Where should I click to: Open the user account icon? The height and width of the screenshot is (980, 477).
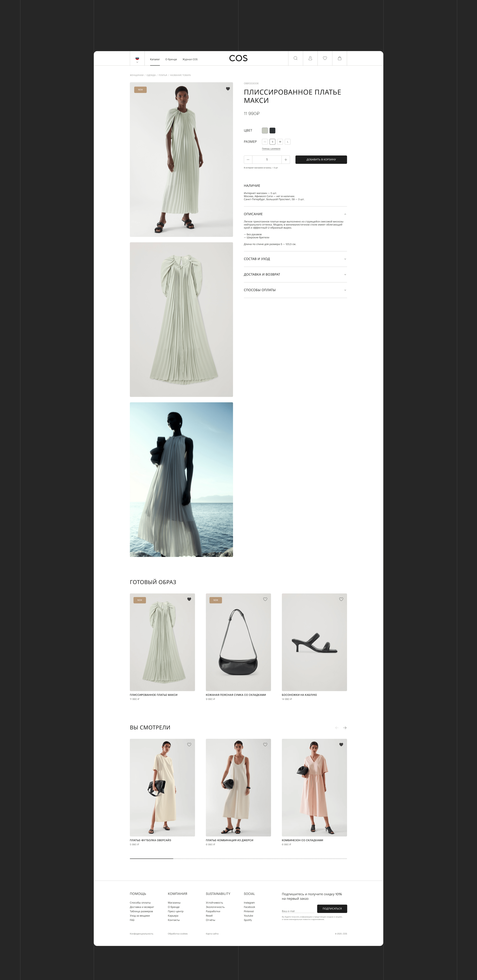tap(310, 58)
